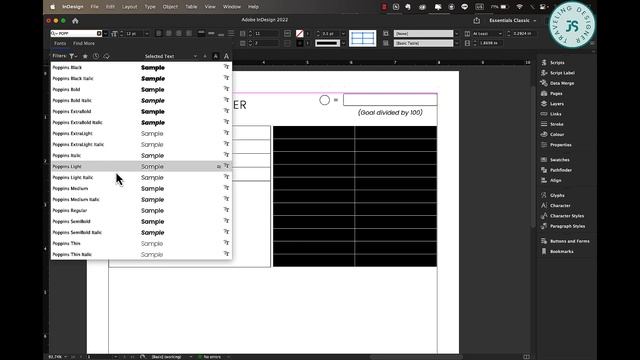Screen dimensions: 640x360
Task: Click the table border proxy preview
Action: click(x=362, y=38)
